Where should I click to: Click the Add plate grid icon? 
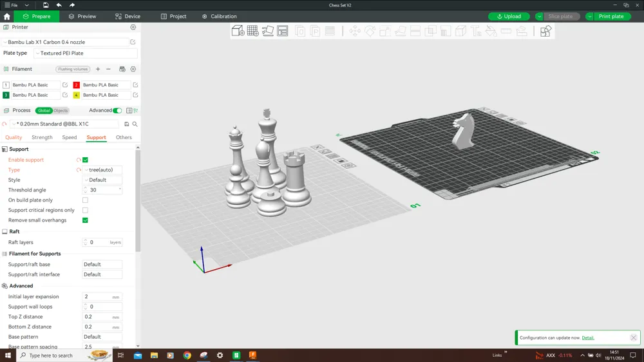pos(253,31)
